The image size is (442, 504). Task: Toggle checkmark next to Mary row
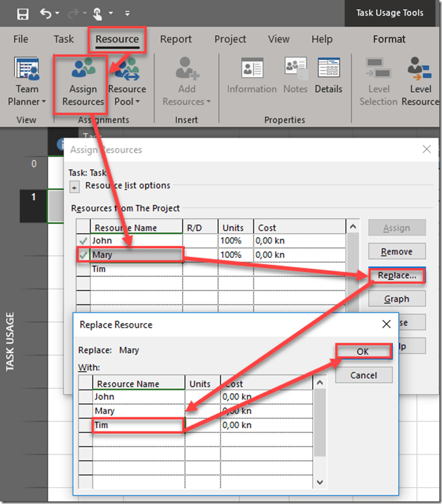click(83, 255)
